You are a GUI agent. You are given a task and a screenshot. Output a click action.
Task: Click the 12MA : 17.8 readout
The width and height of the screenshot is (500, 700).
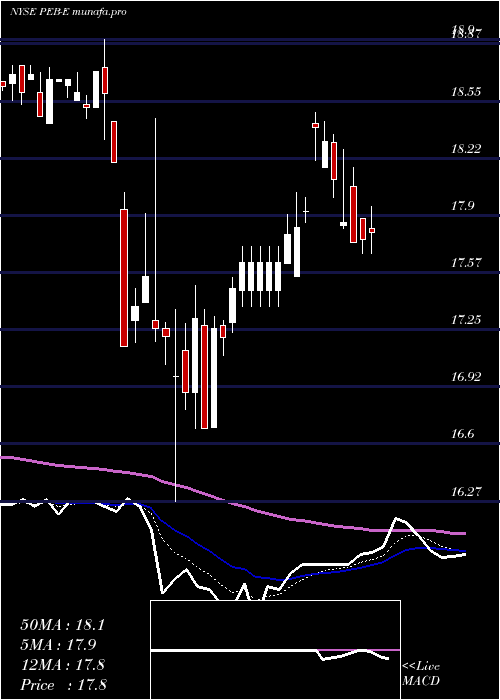coord(62,665)
